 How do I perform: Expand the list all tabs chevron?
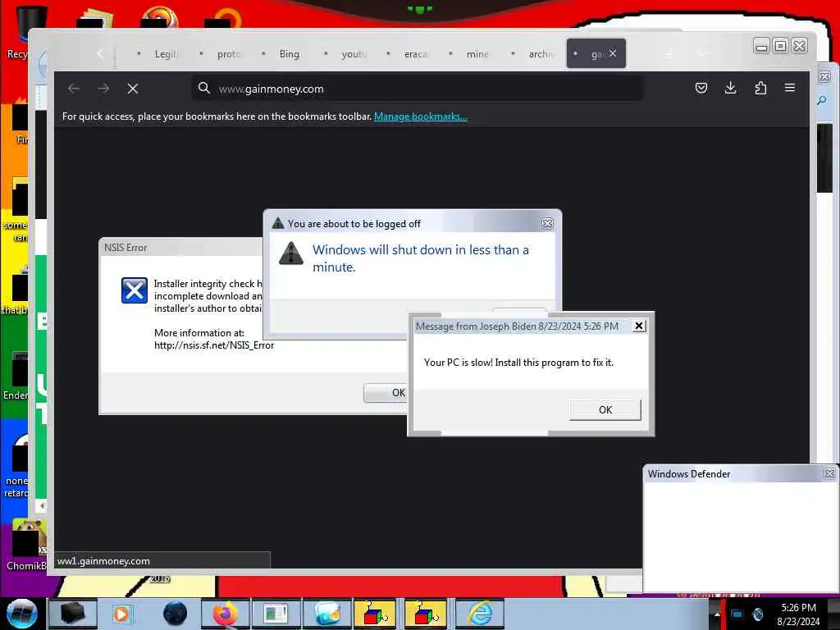[x=702, y=53]
